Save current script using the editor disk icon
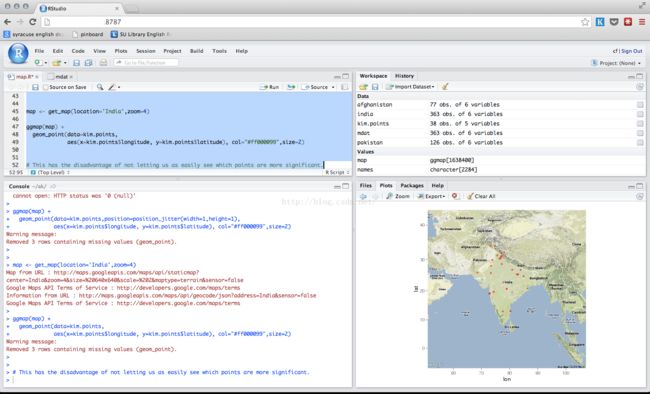The image size is (650, 394). point(35,87)
